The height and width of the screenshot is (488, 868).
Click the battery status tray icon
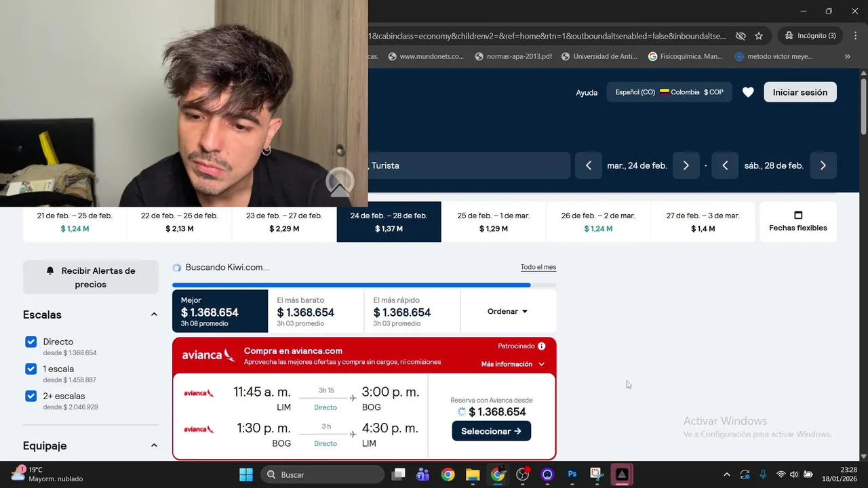coord(808,474)
